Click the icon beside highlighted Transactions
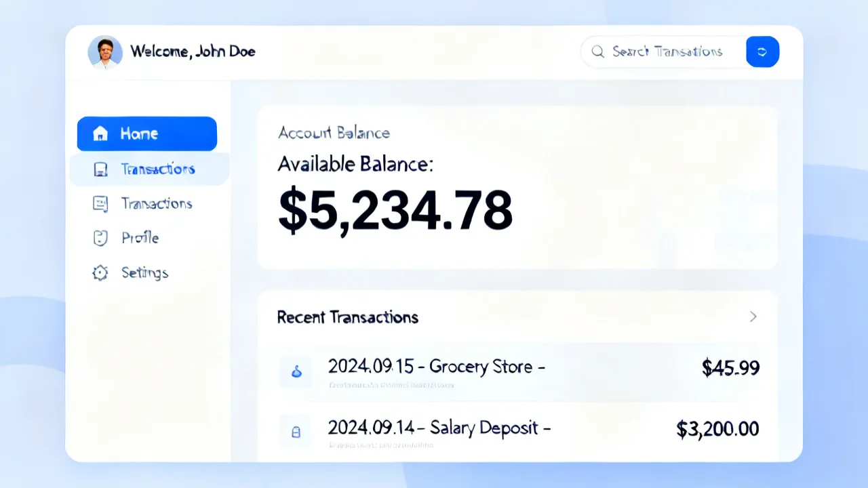Image resolution: width=868 pixels, height=488 pixels. [100, 169]
